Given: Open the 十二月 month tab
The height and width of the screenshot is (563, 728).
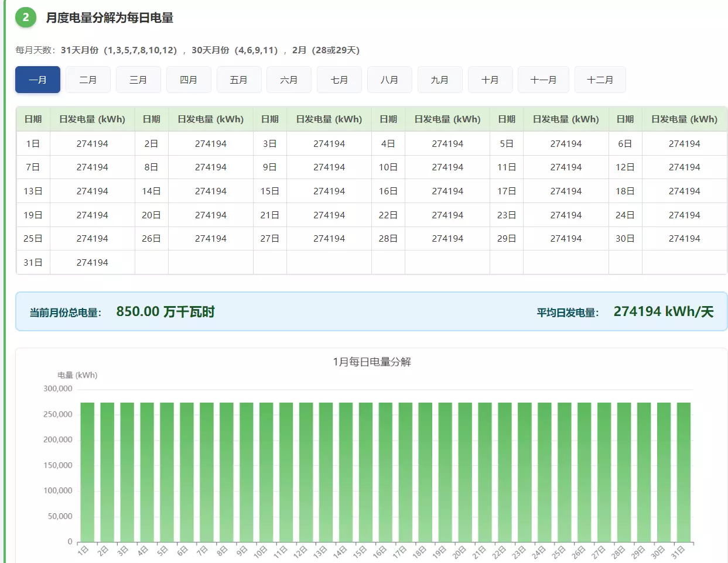Looking at the screenshot, I should (x=600, y=80).
